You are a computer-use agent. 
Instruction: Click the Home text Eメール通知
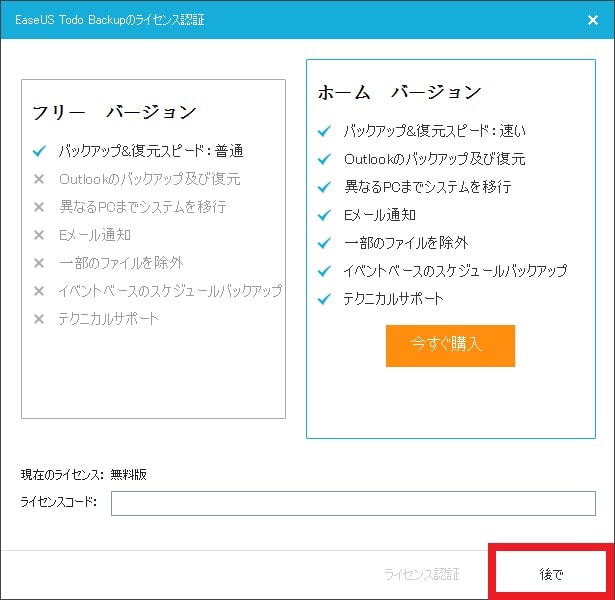tap(380, 215)
